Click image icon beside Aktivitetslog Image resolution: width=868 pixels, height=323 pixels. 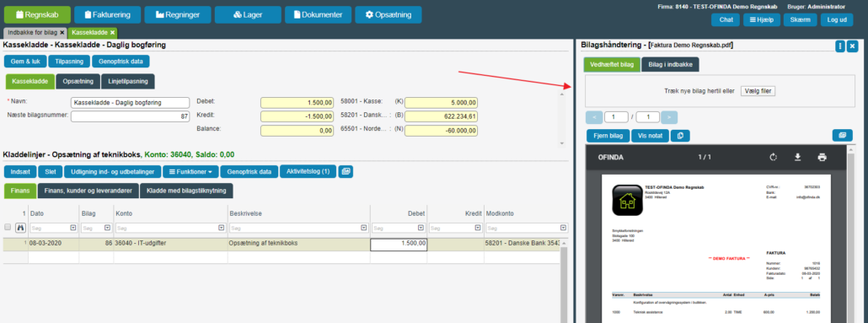pyautogui.click(x=346, y=172)
